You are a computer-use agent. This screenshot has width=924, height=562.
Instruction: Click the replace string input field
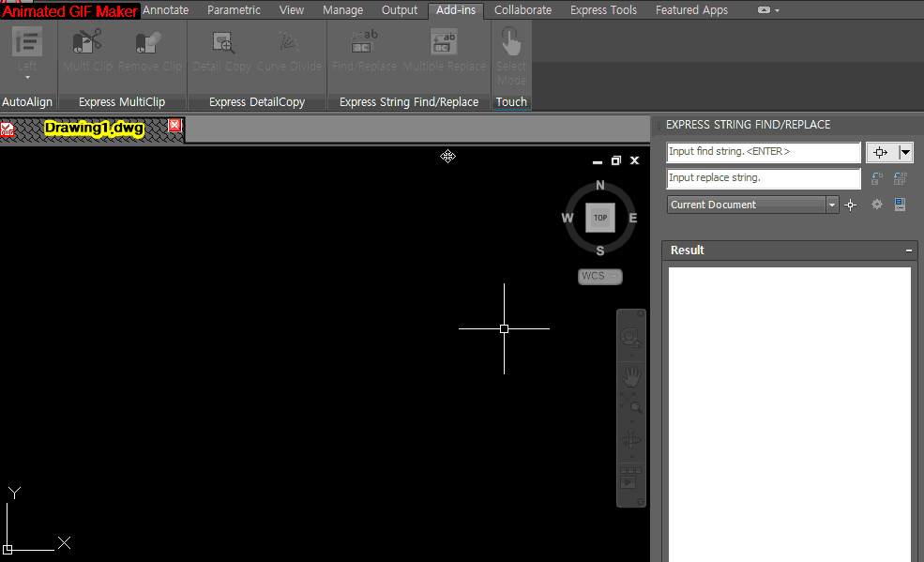pos(764,178)
